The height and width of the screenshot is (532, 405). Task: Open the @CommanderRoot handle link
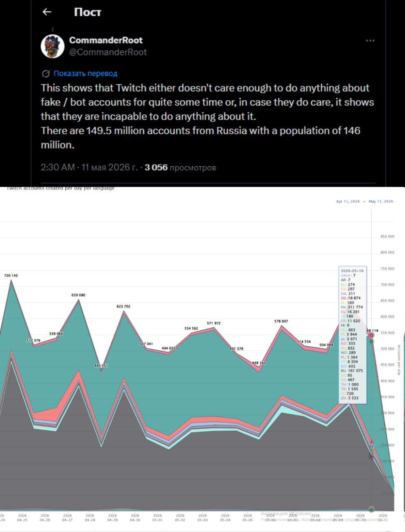pyautogui.click(x=108, y=52)
